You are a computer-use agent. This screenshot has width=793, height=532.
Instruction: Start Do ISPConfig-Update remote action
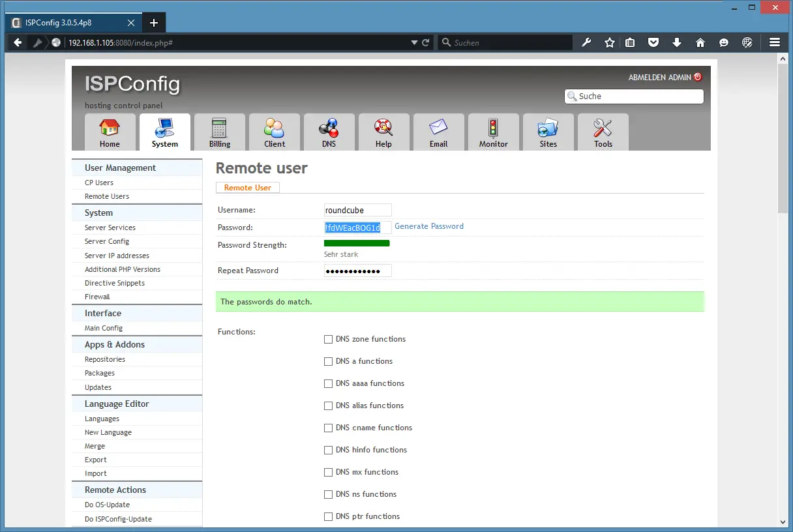point(118,519)
